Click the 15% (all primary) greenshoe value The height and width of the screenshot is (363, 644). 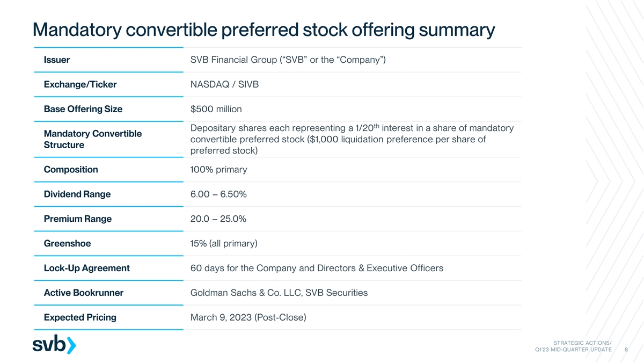pos(224,244)
